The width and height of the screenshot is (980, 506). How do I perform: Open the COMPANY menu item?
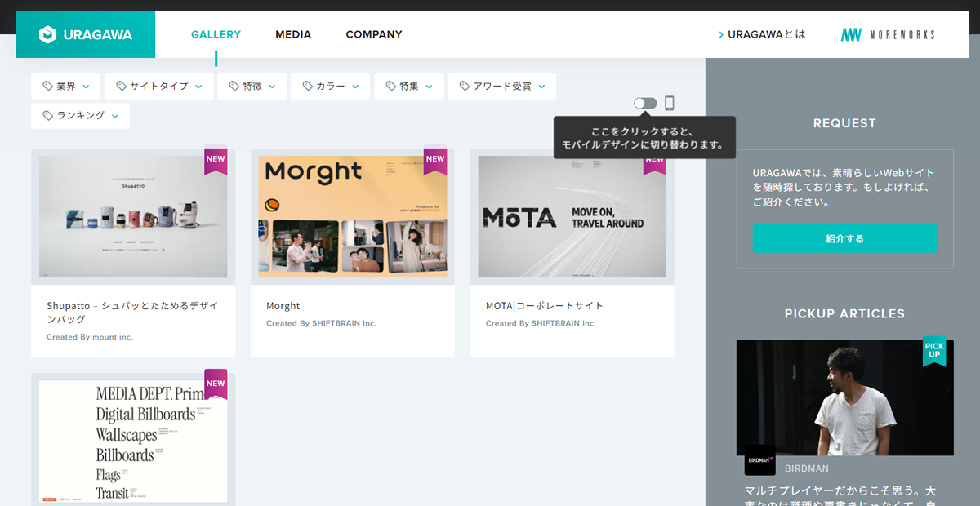tap(374, 34)
